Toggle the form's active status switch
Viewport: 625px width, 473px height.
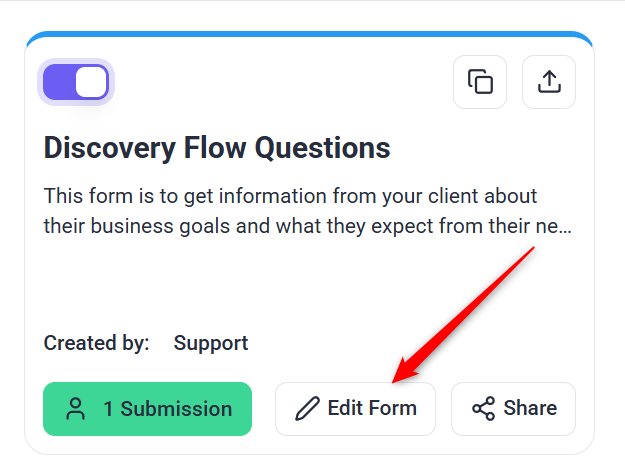tap(76, 82)
